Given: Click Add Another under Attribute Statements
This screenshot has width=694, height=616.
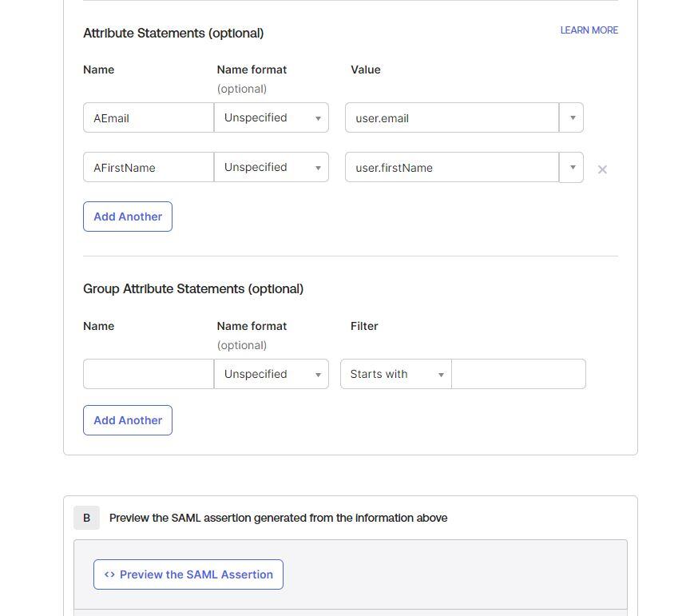Looking at the screenshot, I should [127, 217].
